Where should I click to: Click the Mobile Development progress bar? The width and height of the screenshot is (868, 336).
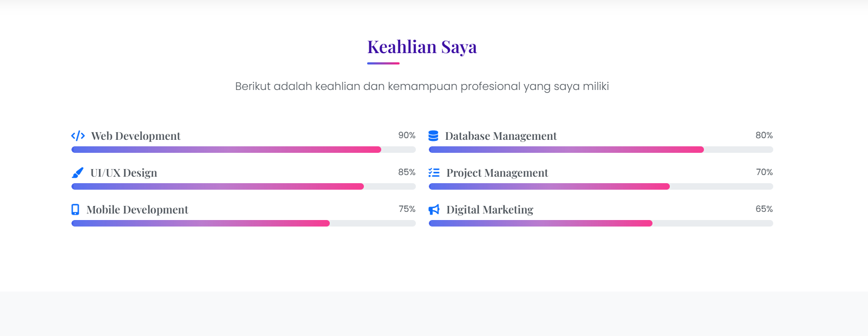tap(243, 223)
